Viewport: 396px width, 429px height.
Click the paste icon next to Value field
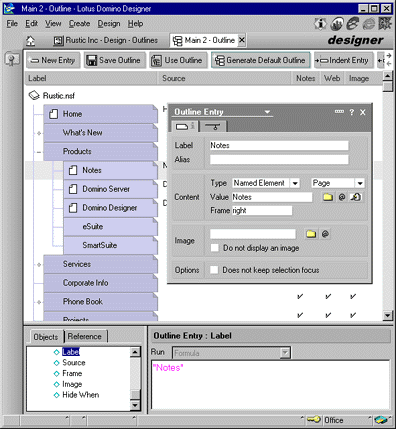pos(356,197)
